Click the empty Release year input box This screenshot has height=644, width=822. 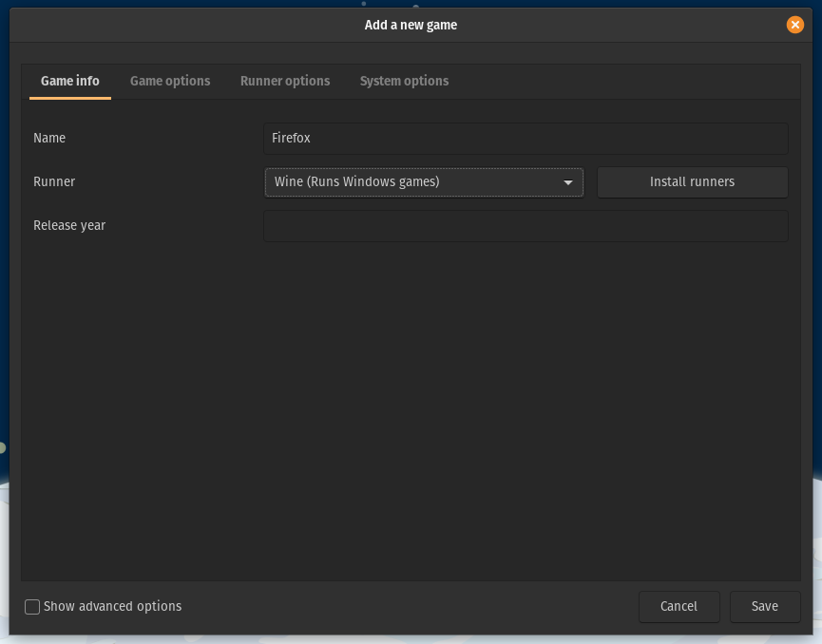coord(526,225)
